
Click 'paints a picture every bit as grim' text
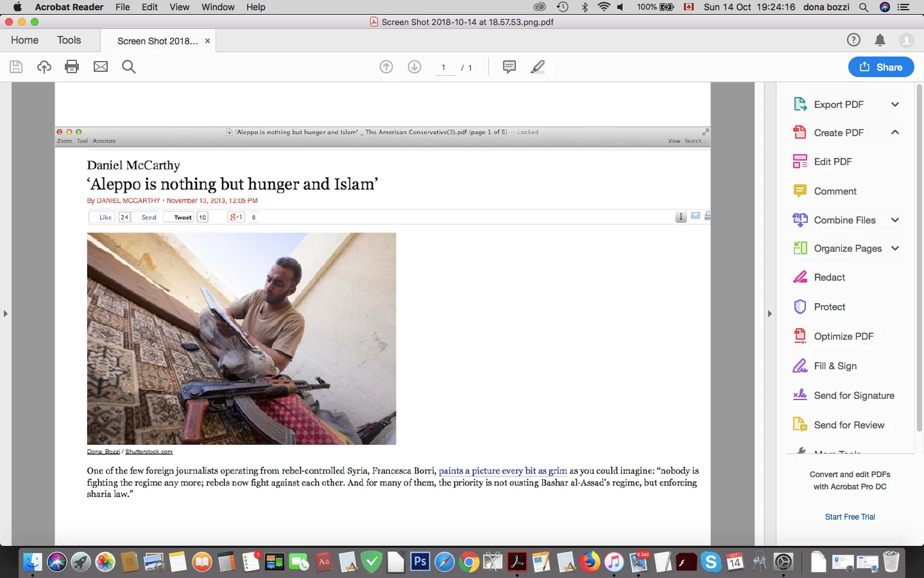click(x=503, y=471)
